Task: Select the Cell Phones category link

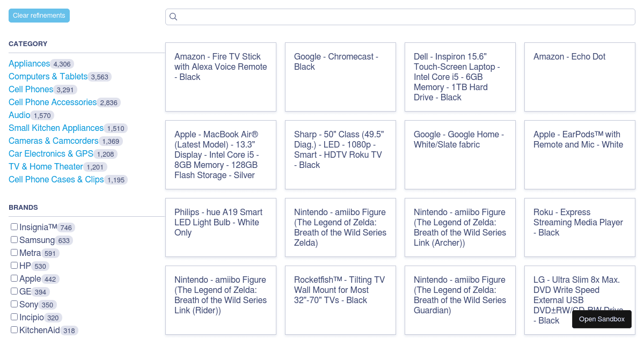Action: pyautogui.click(x=31, y=90)
